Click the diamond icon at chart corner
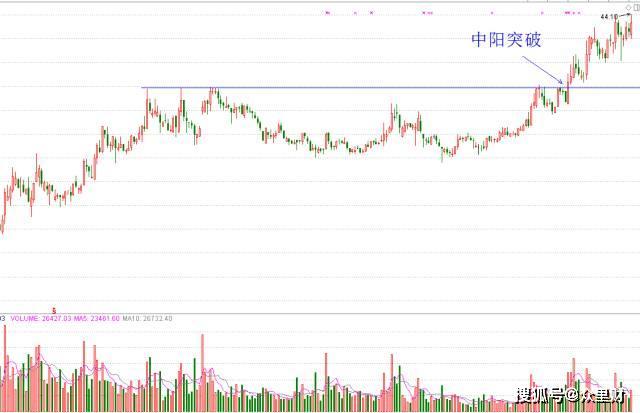Screen dimensions: 640x413 pyautogui.click(x=629, y=7)
